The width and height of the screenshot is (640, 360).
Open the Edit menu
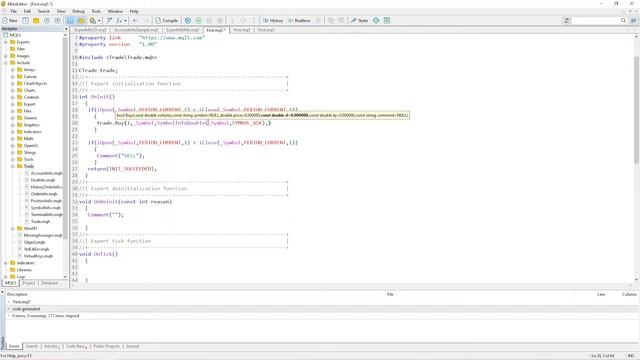click(27, 11)
